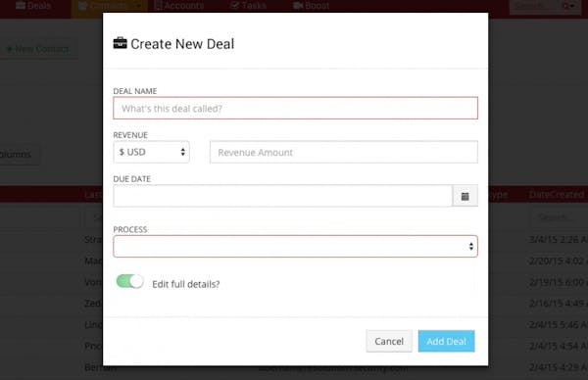The image size is (588, 380).
Task: Expand the Process selection dropdown
Action: tap(295, 246)
